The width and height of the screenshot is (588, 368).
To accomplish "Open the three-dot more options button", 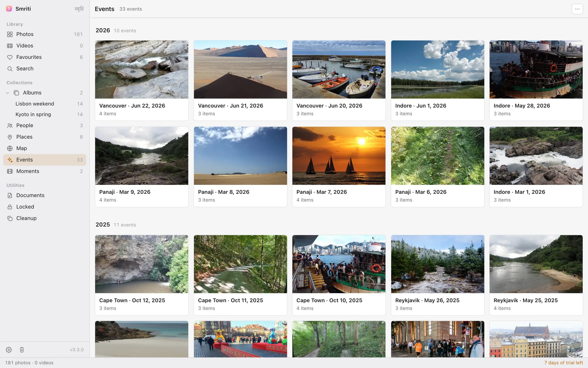I will (577, 9).
